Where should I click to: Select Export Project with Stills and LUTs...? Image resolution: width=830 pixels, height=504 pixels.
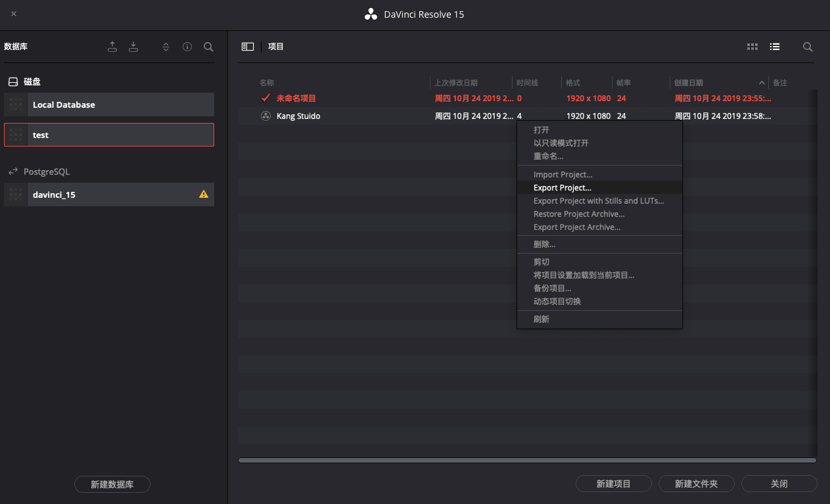(599, 201)
